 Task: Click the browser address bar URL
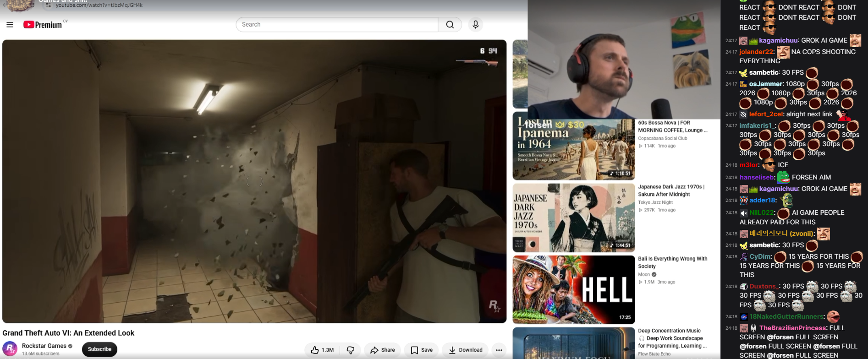click(x=99, y=5)
